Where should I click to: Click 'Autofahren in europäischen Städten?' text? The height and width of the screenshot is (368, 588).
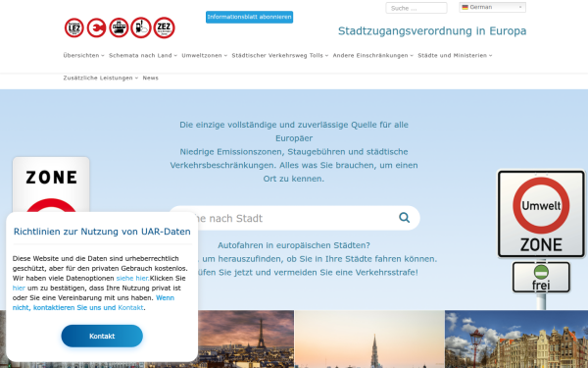click(x=294, y=245)
